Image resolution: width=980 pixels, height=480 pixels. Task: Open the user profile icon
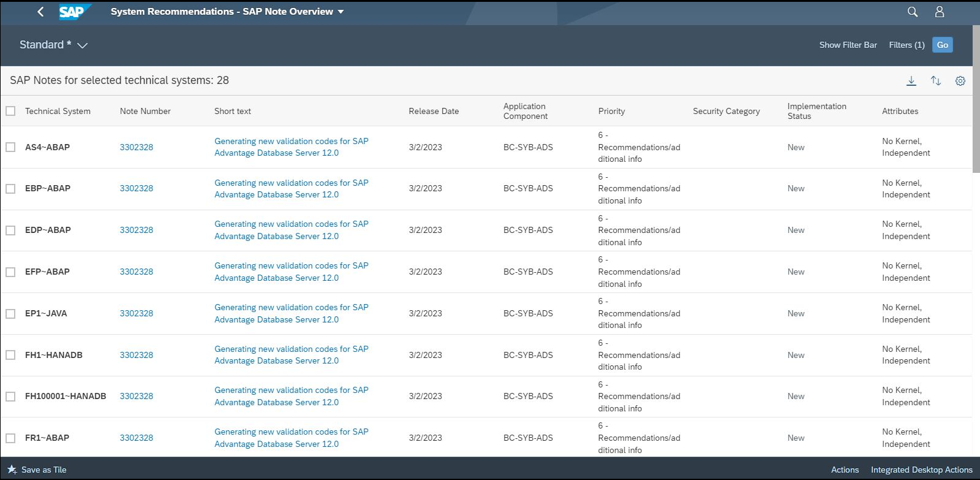tap(939, 12)
